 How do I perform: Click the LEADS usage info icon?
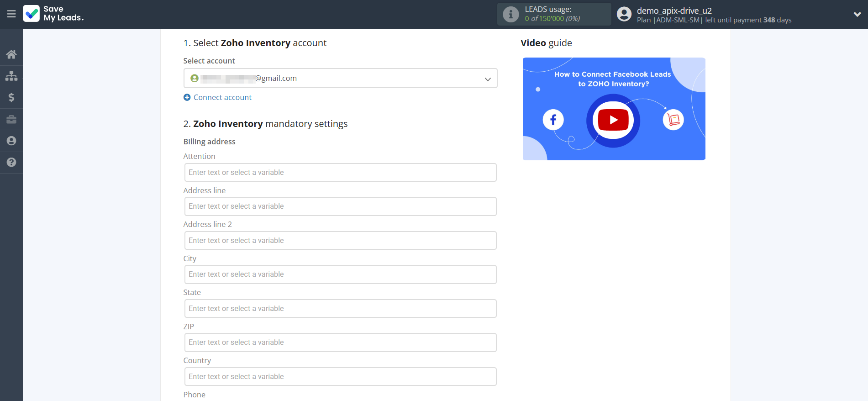coord(510,14)
